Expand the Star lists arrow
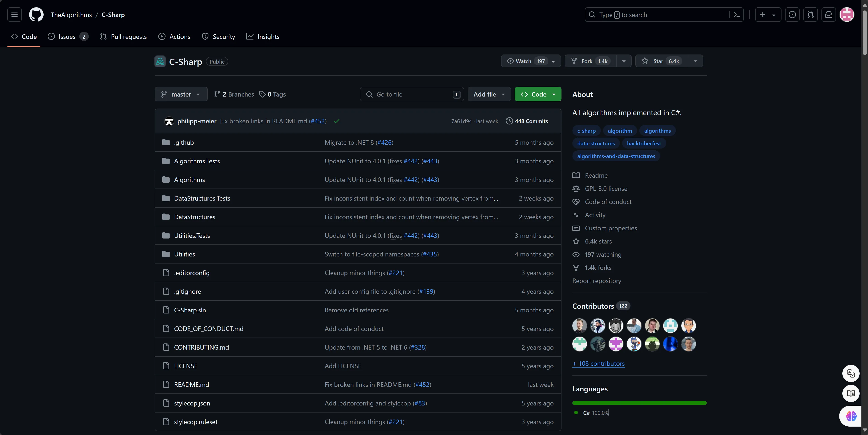868x435 pixels. click(695, 61)
